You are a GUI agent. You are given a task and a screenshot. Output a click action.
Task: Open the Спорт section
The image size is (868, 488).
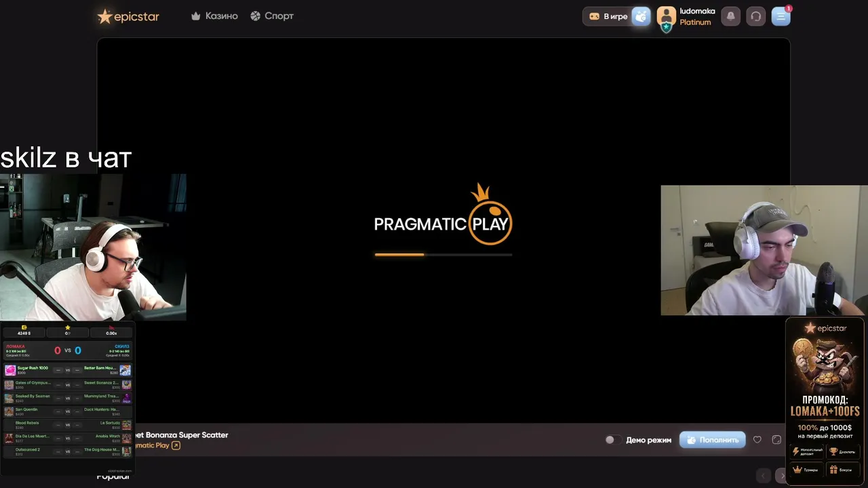point(272,16)
